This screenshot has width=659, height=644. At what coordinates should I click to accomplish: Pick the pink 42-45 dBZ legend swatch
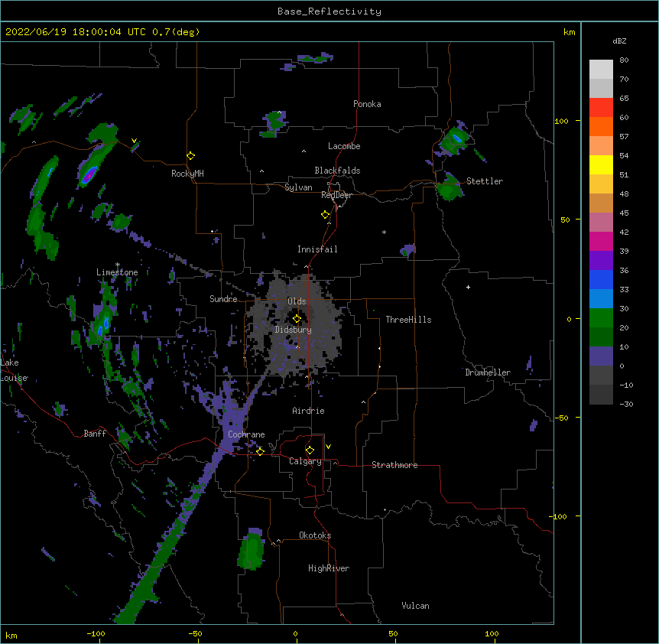coord(601,222)
